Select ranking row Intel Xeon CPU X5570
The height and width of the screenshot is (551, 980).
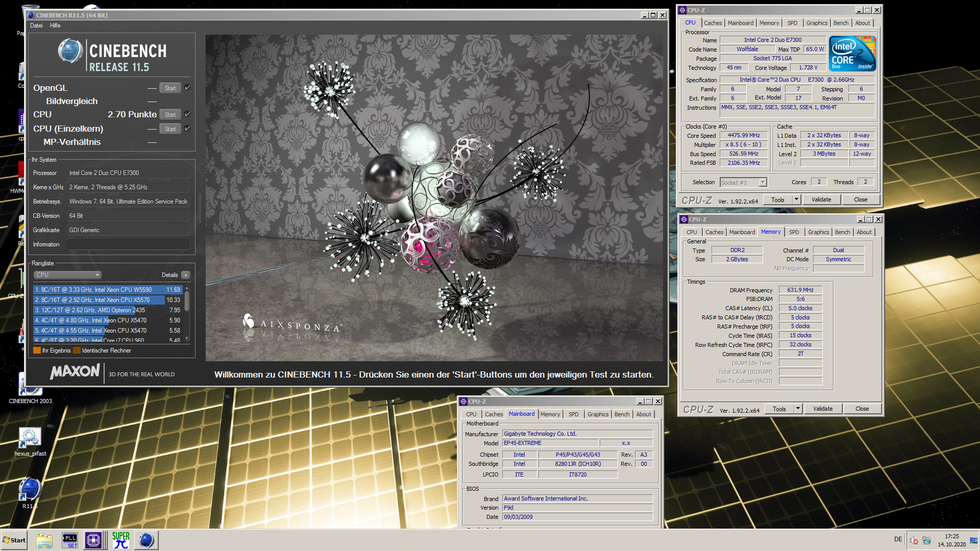pyautogui.click(x=108, y=300)
